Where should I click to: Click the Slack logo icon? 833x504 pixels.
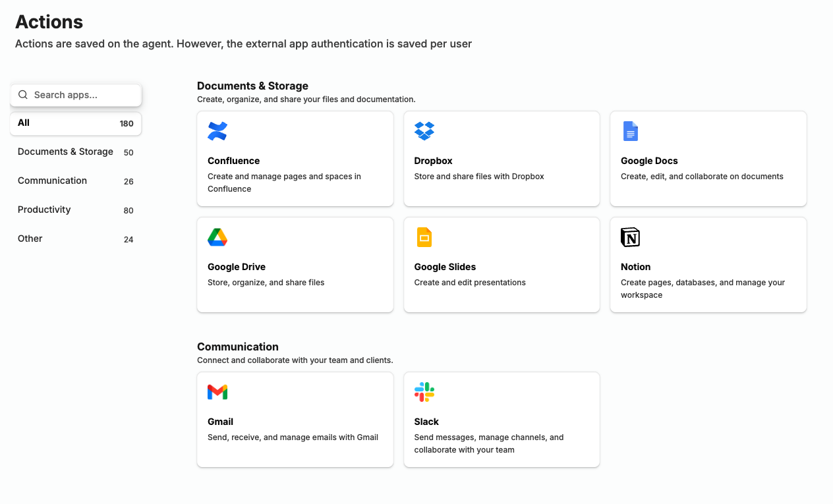point(424,392)
